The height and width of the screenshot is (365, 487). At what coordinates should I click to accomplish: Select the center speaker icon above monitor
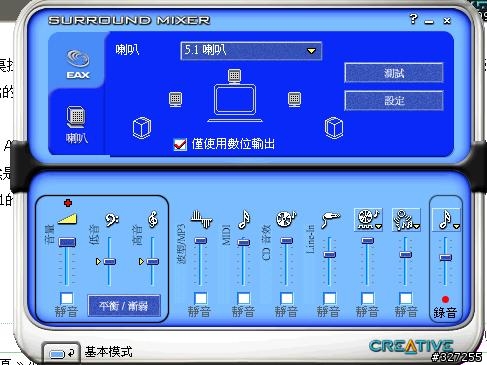point(234,76)
